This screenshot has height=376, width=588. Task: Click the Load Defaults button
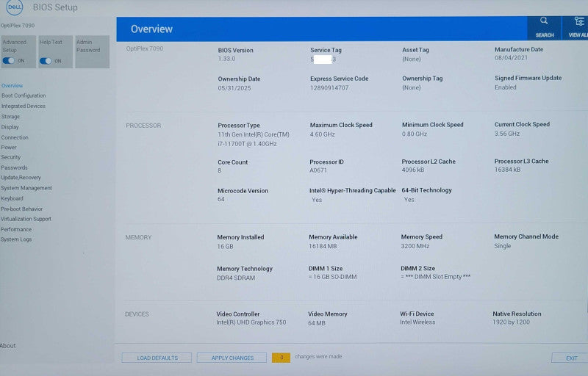[157, 358]
